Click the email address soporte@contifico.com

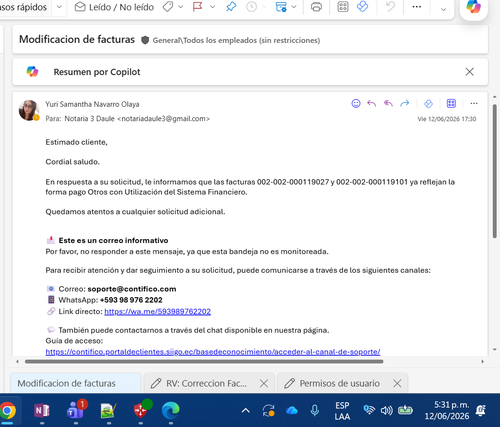click(132, 289)
